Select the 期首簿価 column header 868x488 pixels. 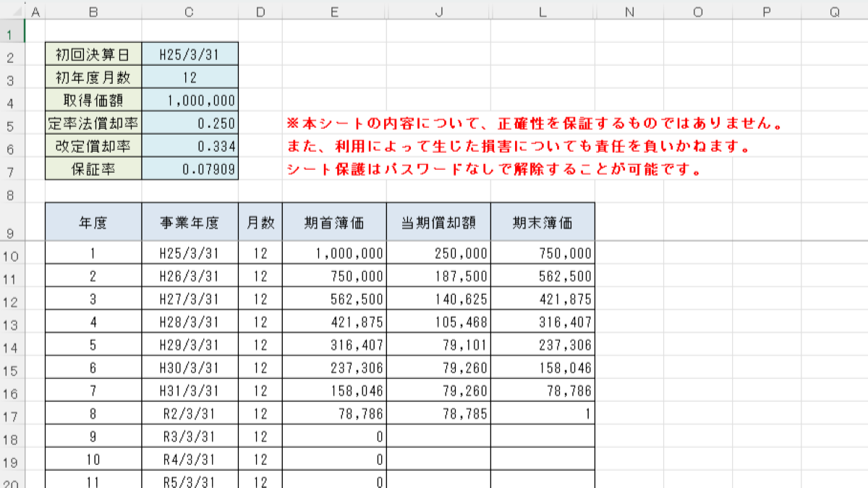[335, 221]
